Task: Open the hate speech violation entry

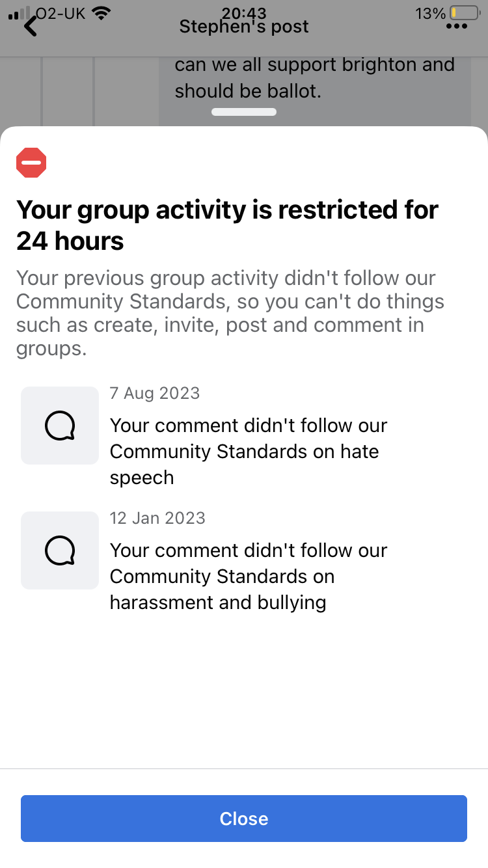Action: click(x=244, y=436)
